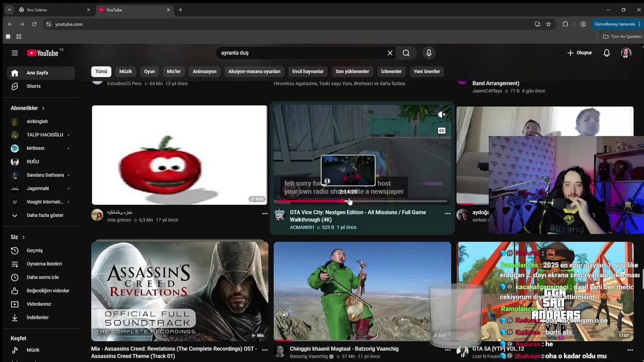Screen dimensions: 644x362
Task: Expand the Abonelikler section
Action: pos(28,108)
